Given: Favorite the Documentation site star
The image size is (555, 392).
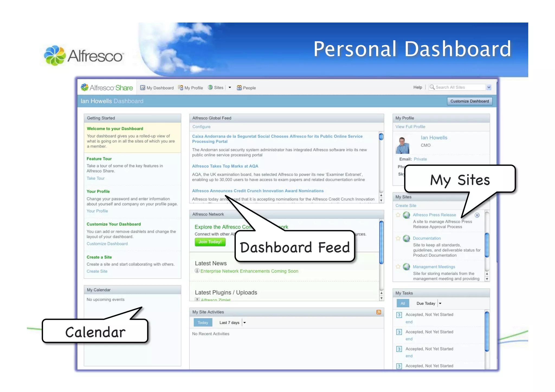Looking at the screenshot, I should point(398,238).
